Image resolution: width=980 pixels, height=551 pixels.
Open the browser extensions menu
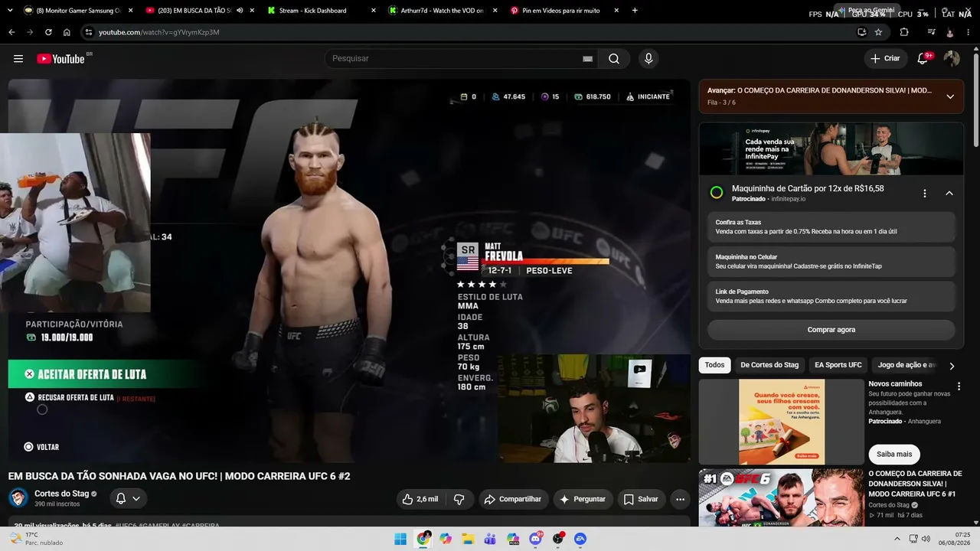[x=904, y=32]
